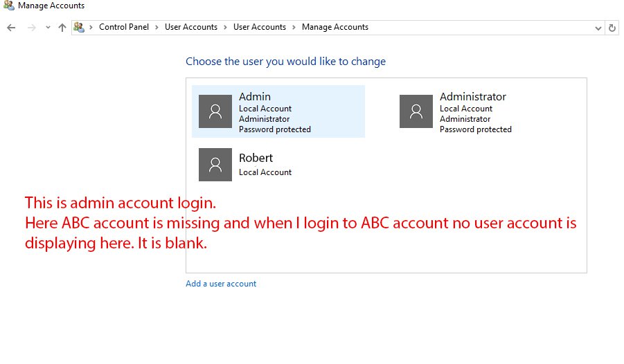
Task: Open the recent locations dropdown chevron
Action: 48,28
